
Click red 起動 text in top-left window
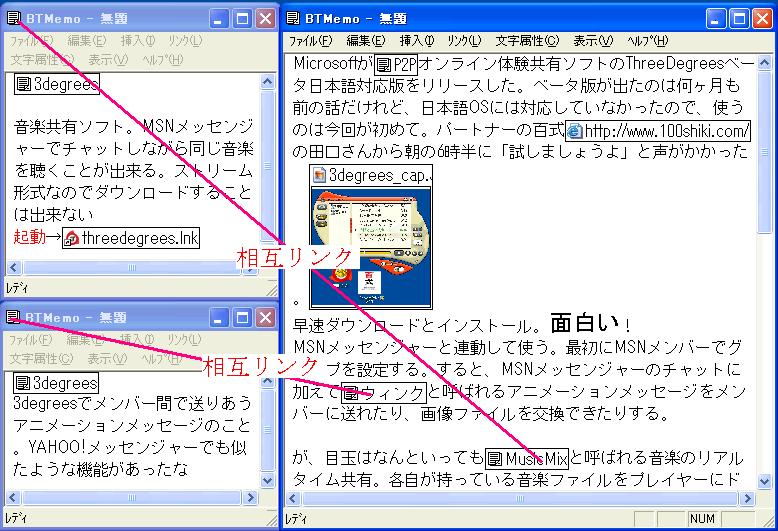(30, 237)
